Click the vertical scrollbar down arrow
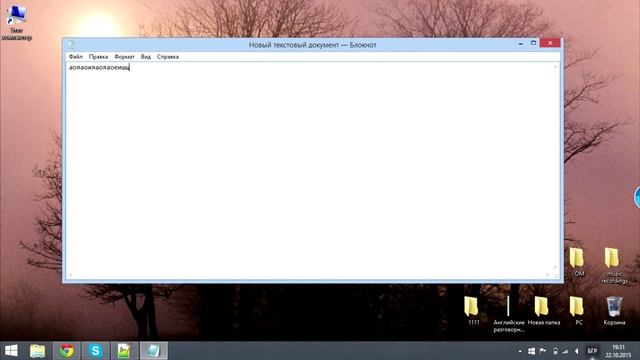The height and width of the screenshot is (360, 640). tap(555, 268)
